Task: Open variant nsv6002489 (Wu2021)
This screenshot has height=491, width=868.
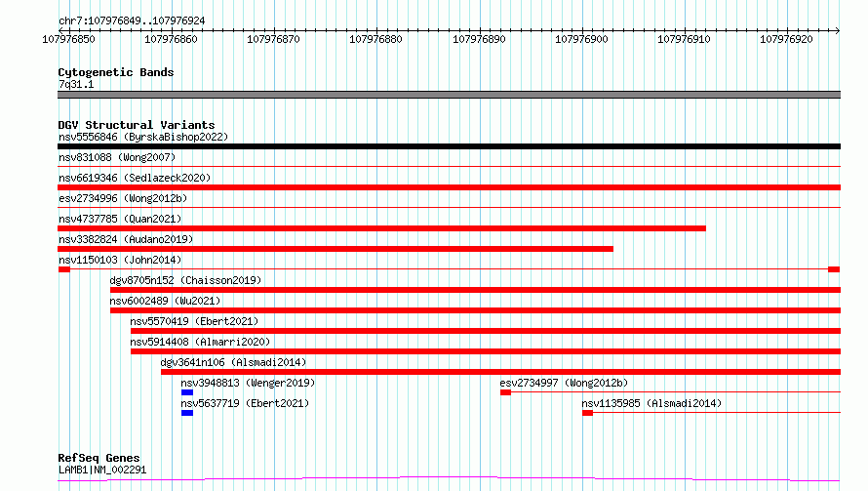Action: [x=165, y=301]
